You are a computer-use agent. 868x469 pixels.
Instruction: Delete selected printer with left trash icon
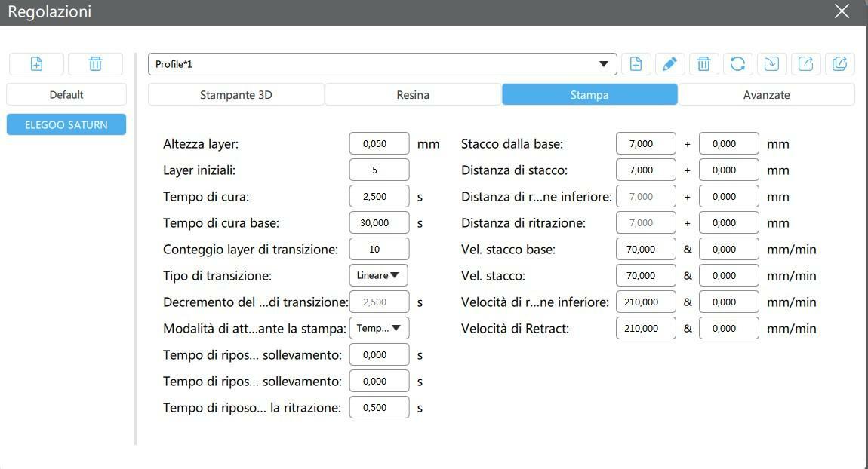click(95, 64)
